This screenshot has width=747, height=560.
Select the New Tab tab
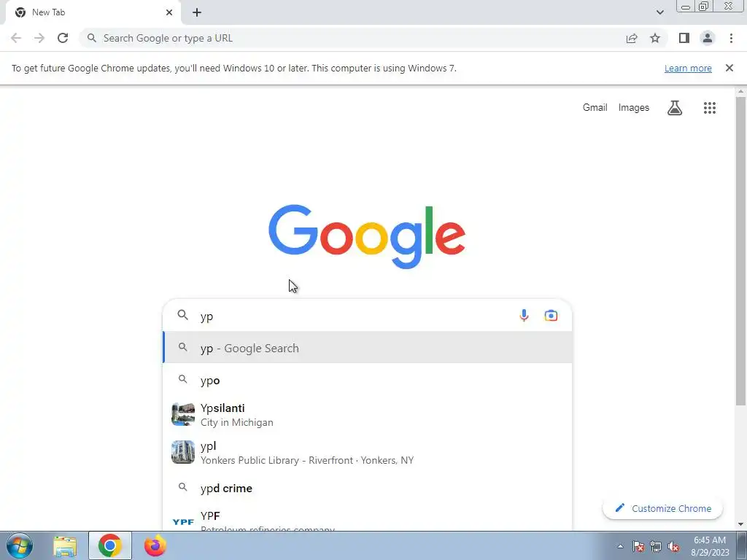93,12
